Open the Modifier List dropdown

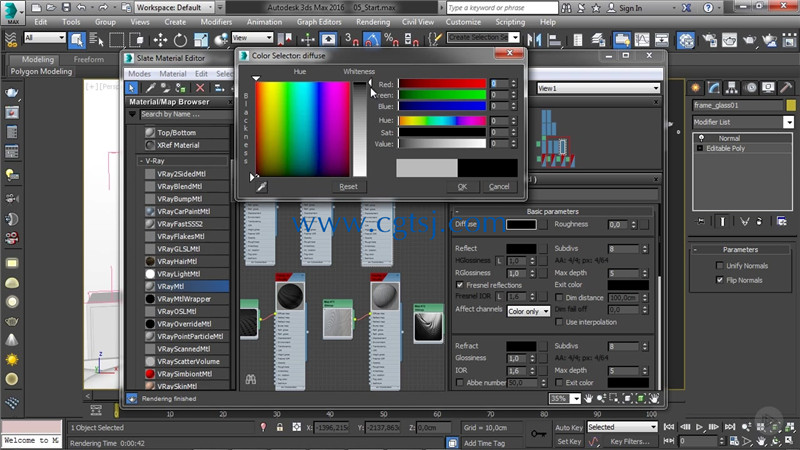743,122
